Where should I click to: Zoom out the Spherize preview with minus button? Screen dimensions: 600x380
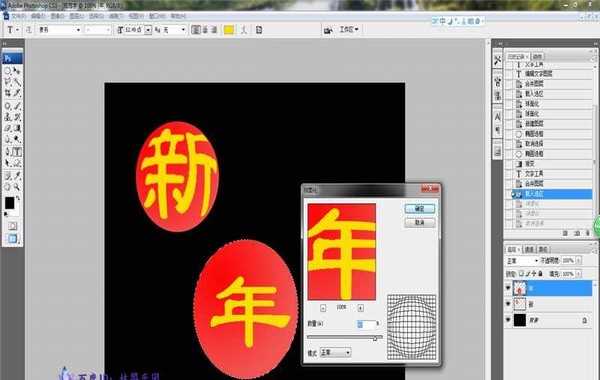point(323,308)
